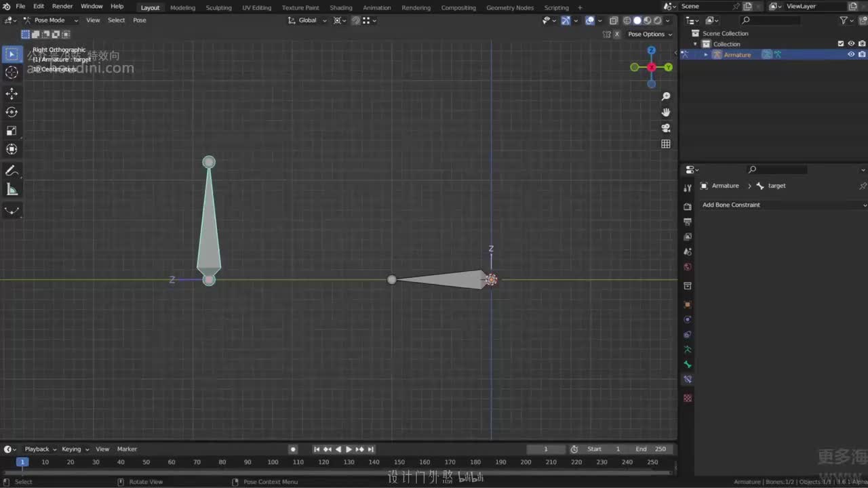Jump to the timeline end frame

click(x=370, y=449)
